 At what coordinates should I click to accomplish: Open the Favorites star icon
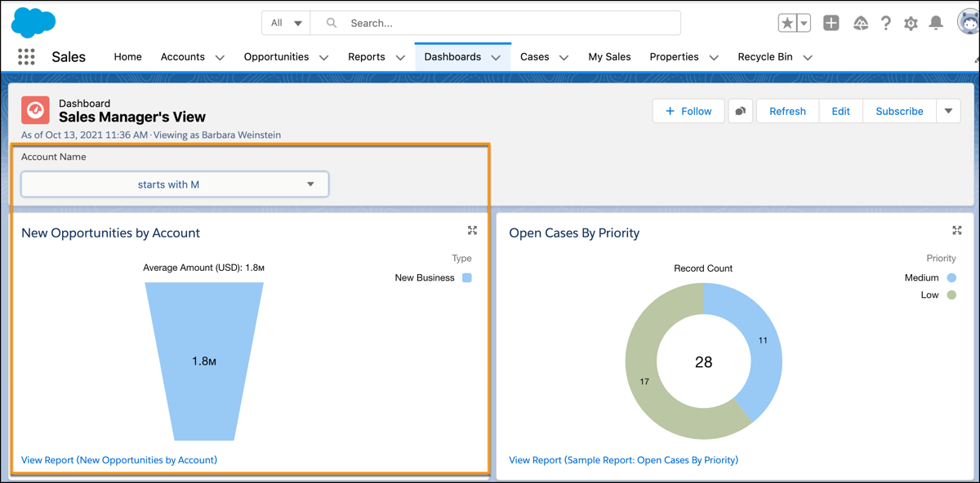pyautogui.click(x=787, y=24)
